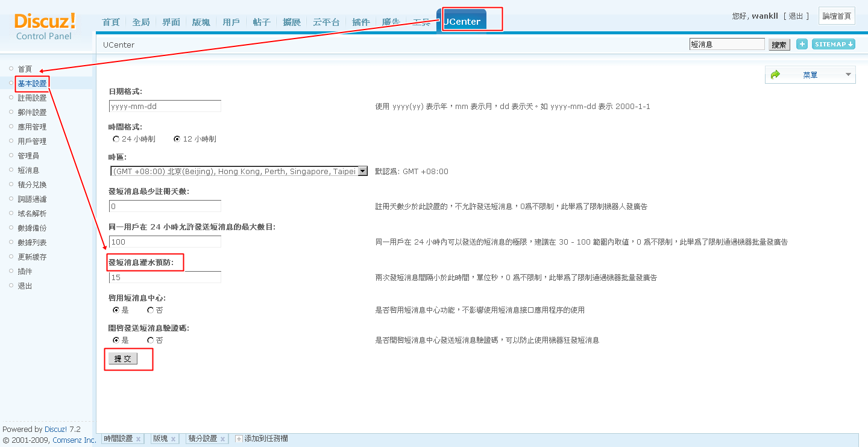Switch to 積分設置 taskbar tab
This screenshot has width=868, height=447.
coord(203,439)
